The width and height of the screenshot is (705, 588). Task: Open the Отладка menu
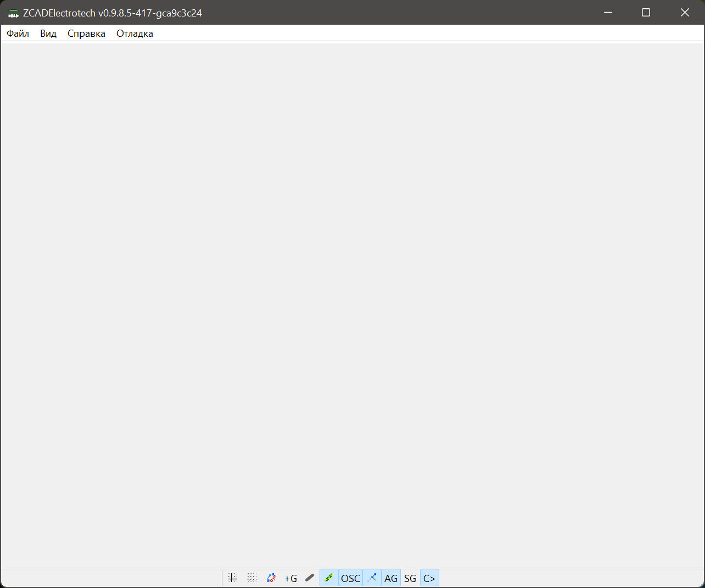pyautogui.click(x=135, y=33)
